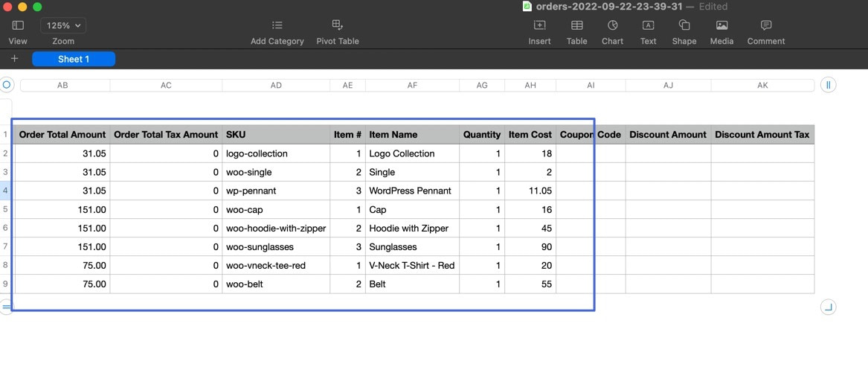Click the table select-all circle handle
The image size is (868, 370).
[6, 85]
